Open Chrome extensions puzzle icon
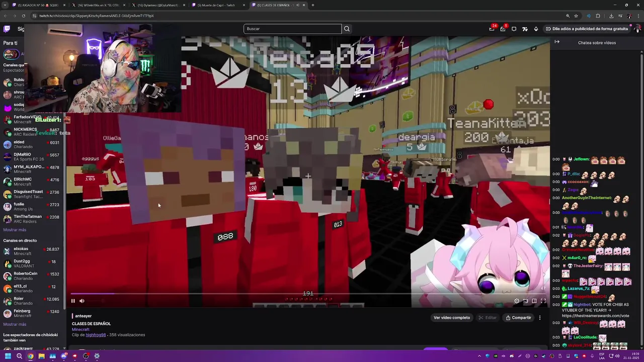The image size is (644, 362). pos(598,16)
